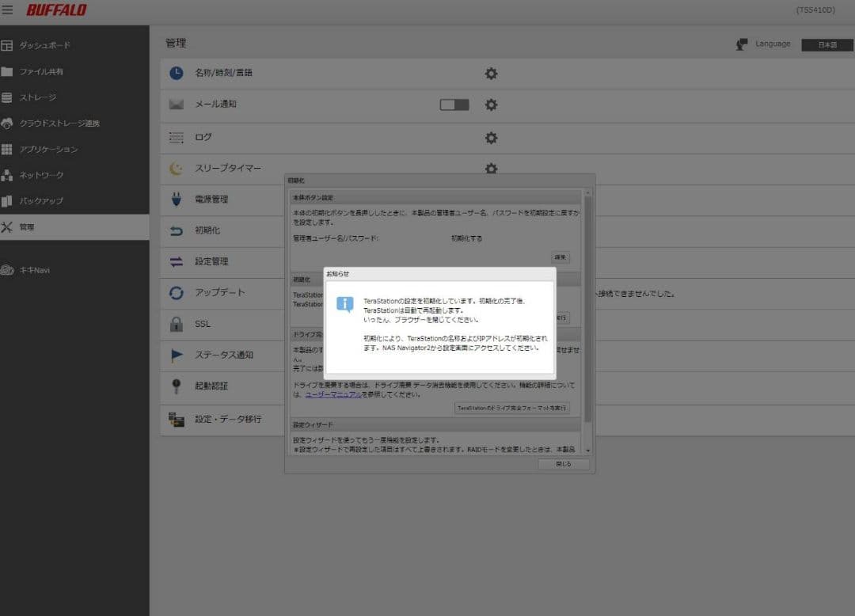Click the 起動認証 key icon
855x616 pixels.
[x=177, y=386]
